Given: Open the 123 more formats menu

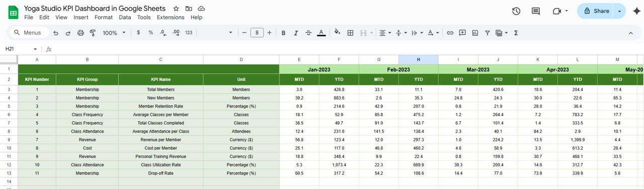Looking at the screenshot, I should (189, 33).
